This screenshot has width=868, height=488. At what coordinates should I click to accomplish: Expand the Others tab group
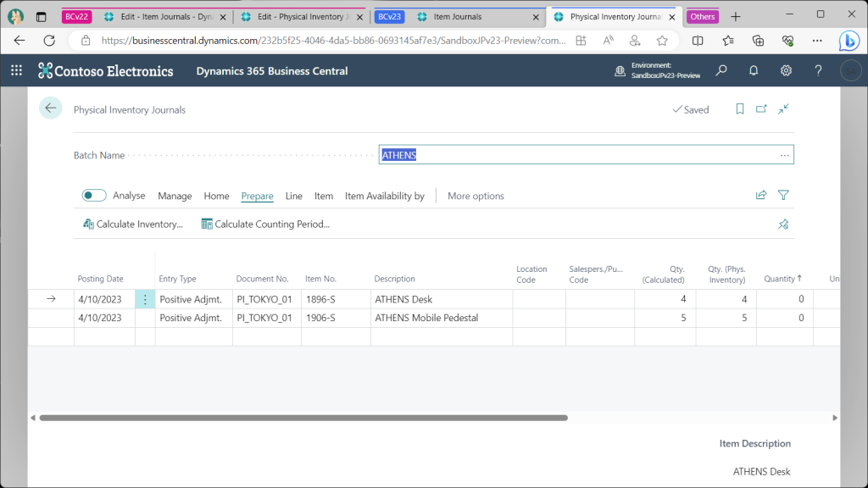(703, 17)
